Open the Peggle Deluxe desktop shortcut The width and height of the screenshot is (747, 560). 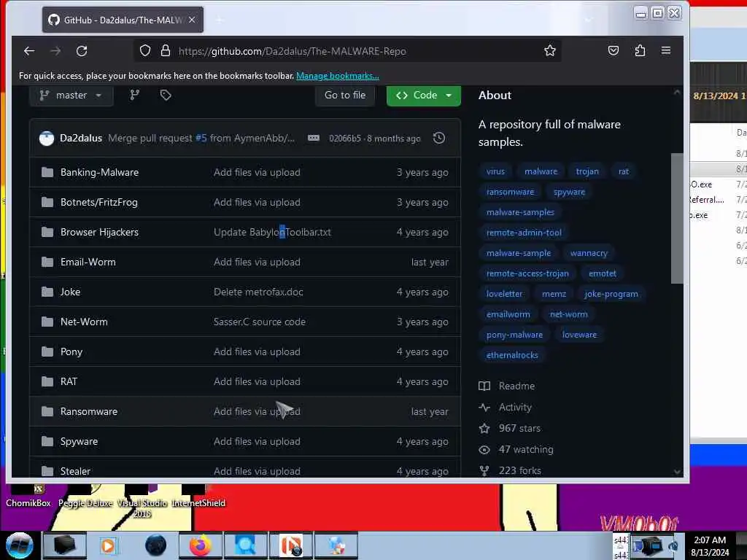86,496
